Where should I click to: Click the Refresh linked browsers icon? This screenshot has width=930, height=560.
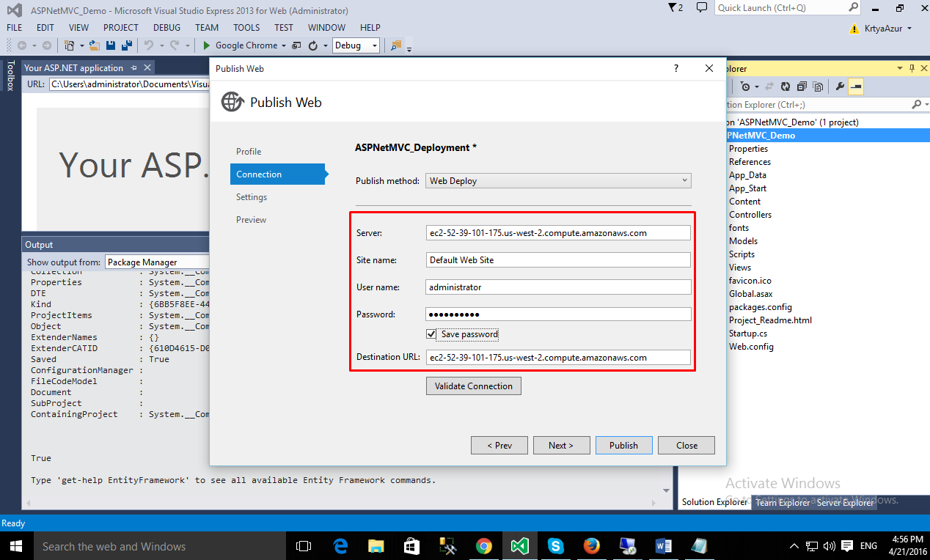[x=312, y=45]
